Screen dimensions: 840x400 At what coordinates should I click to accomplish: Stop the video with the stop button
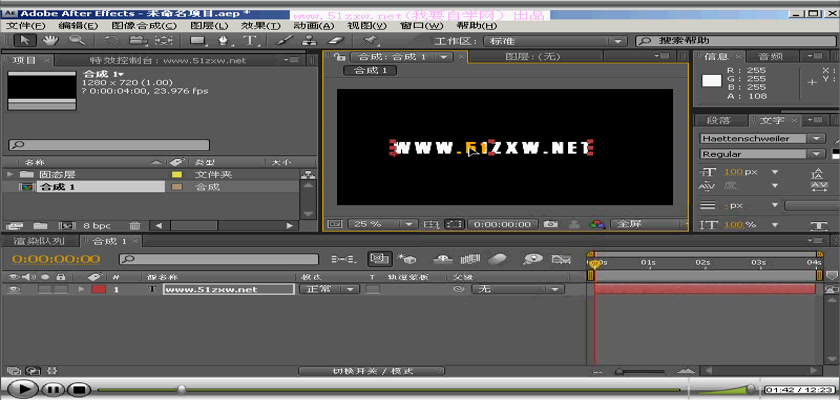[x=79, y=389]
